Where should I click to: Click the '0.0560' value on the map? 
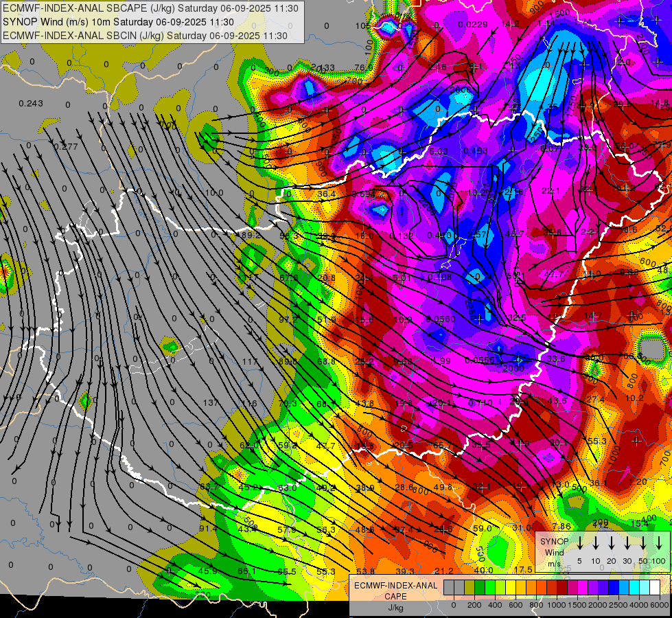[x=441, y=319]
